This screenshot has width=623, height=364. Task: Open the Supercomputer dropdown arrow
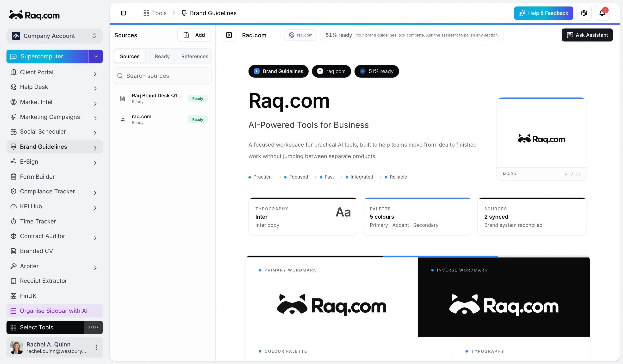coord(96,56)
